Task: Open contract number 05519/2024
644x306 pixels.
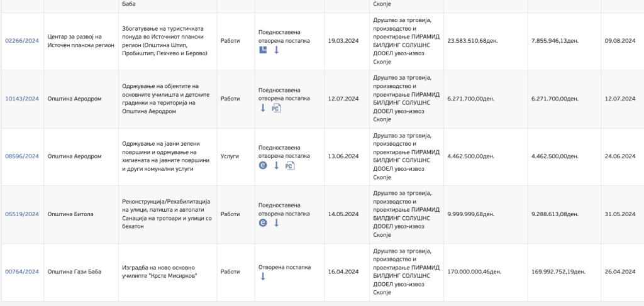Action: [x=22, y=214]
